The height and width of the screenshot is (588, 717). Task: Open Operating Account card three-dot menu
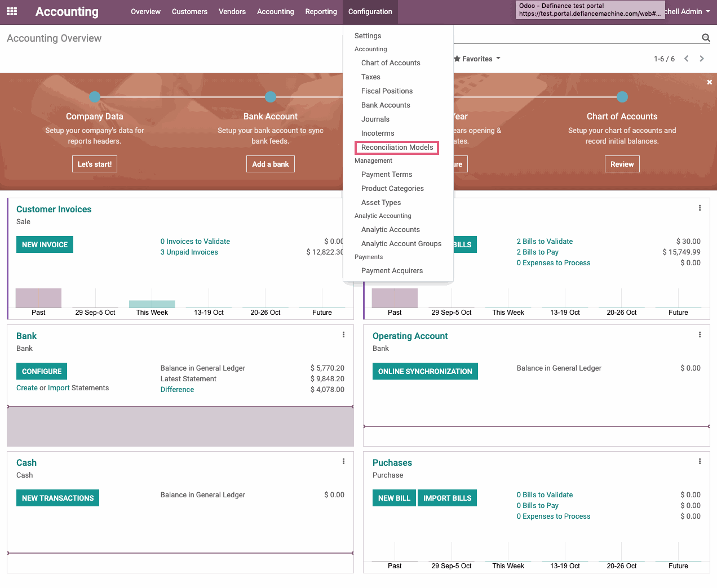point(700,335)
